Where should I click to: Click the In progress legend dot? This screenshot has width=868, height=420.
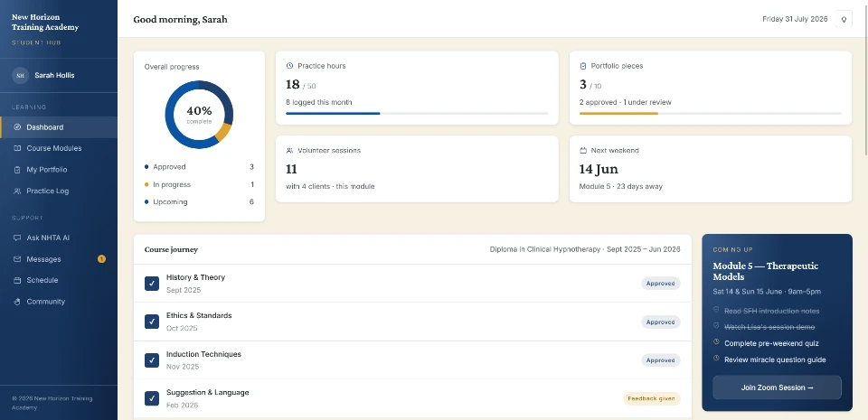[x=146, y=184]
